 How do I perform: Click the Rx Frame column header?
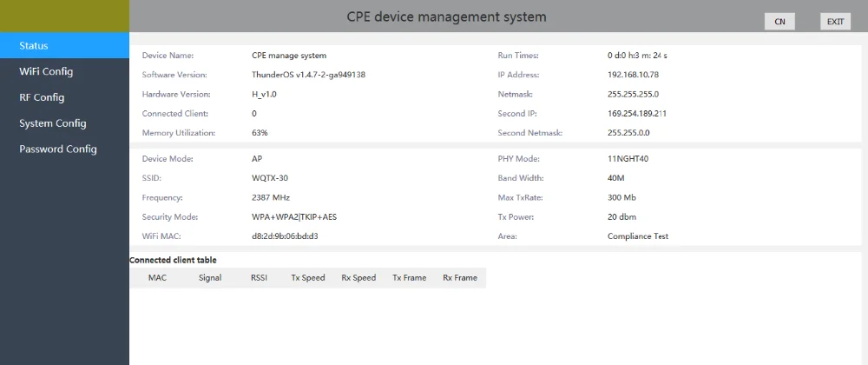[x=460, y=278]
